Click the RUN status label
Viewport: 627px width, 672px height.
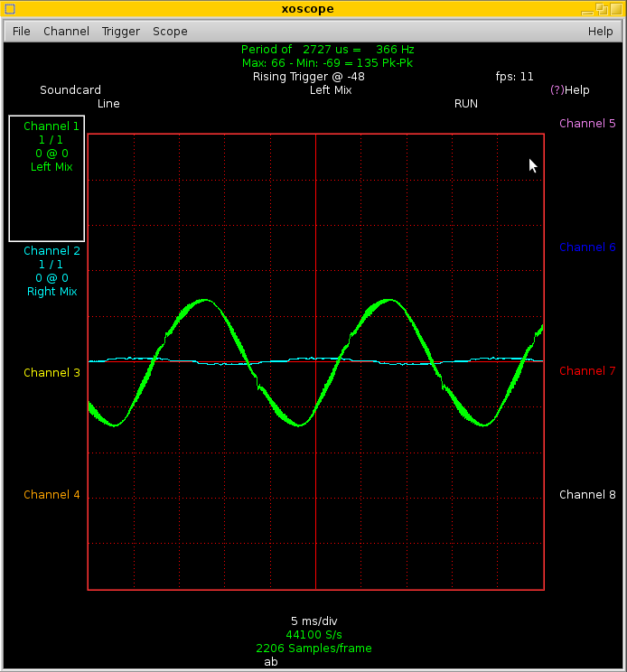point(466,104)
